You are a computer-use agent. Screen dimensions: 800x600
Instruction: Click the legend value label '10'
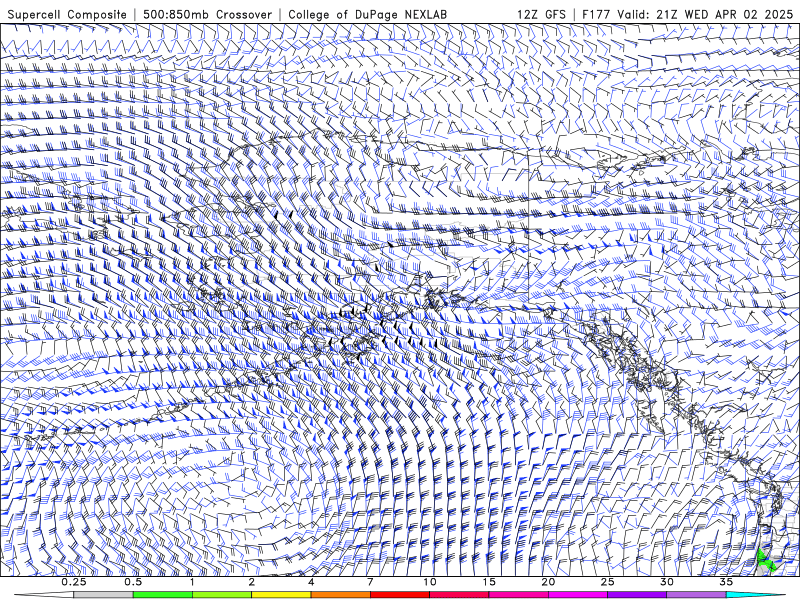click(x=430, y=582)
